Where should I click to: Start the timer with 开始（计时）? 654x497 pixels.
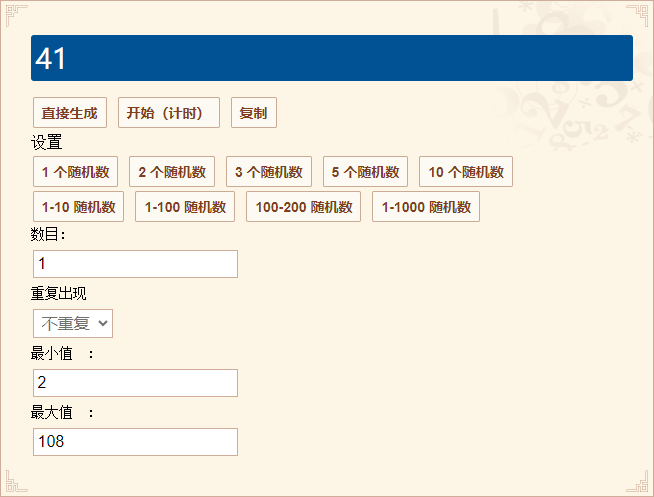169,113
